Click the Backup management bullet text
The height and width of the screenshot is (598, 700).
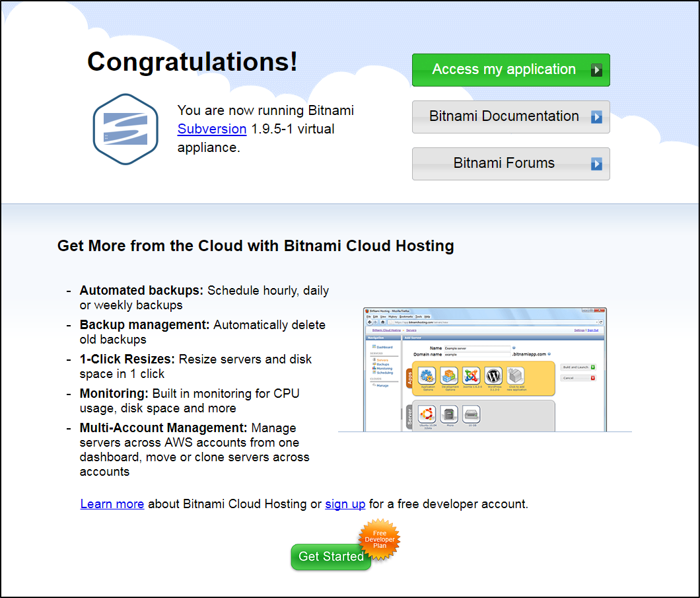[x=202, y=332]
